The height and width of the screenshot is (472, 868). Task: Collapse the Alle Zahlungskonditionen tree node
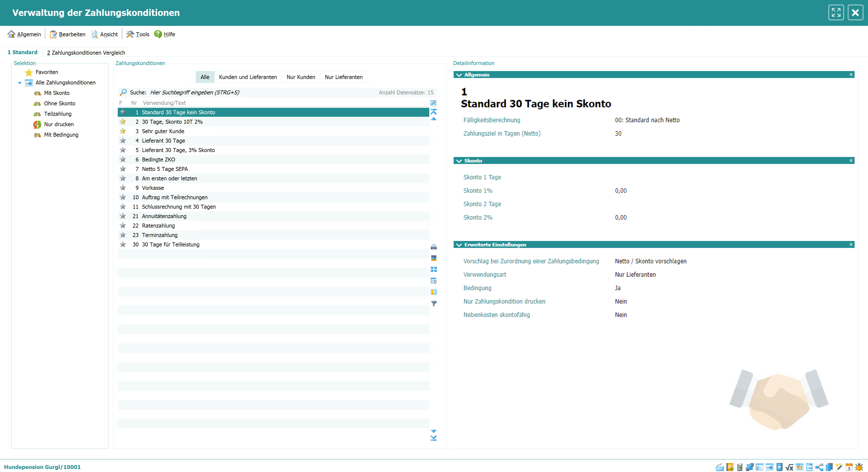click(x=20, y=82)
